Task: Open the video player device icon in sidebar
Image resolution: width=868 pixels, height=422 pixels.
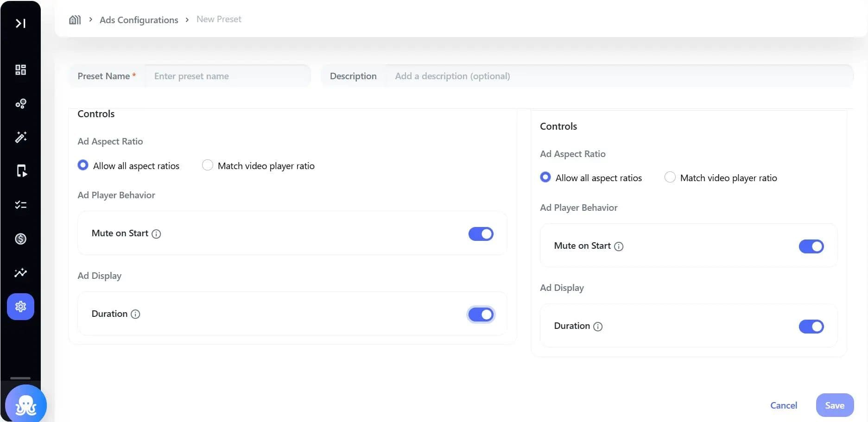Action: tap(21, 171)
